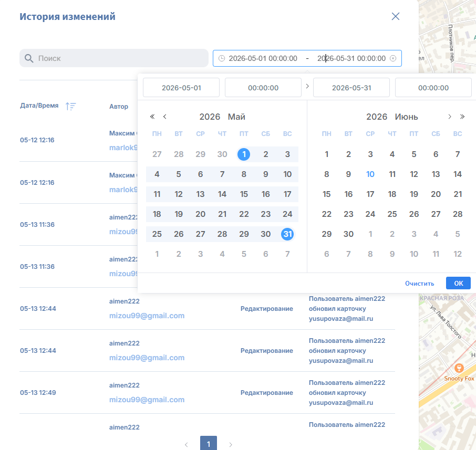Go to previous year with double-left arrow
The image size is (476, 450).
click(x=152, y=117)
